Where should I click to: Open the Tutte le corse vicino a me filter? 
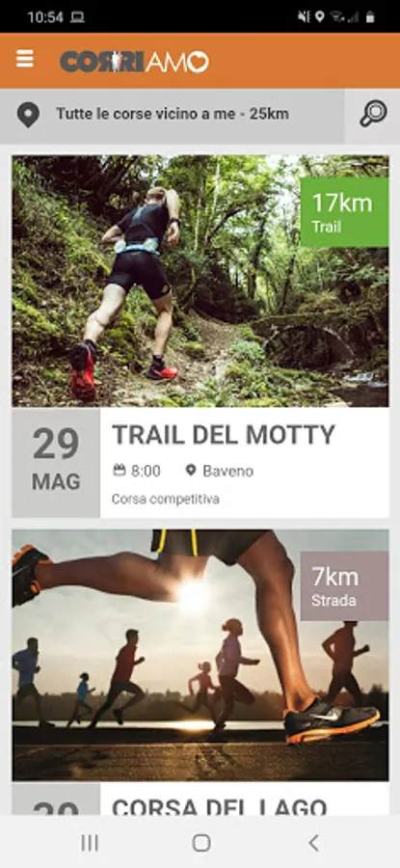click(173, 115)
